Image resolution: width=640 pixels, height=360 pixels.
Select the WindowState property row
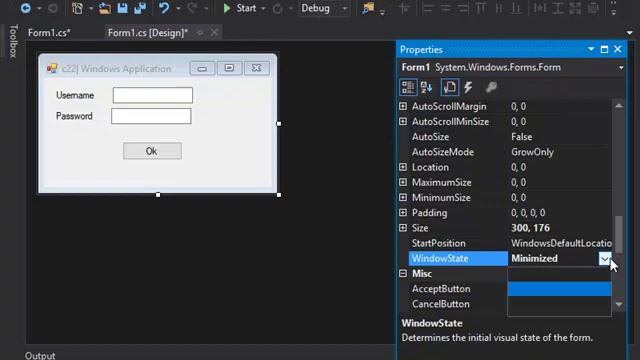(x=510, y=258)
